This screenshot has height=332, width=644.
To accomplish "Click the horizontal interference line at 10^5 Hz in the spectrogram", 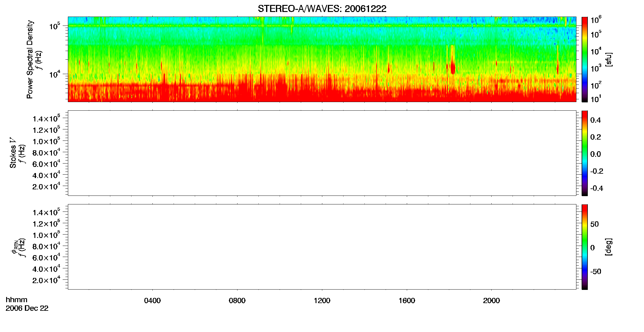I will (x=322, y=26).
